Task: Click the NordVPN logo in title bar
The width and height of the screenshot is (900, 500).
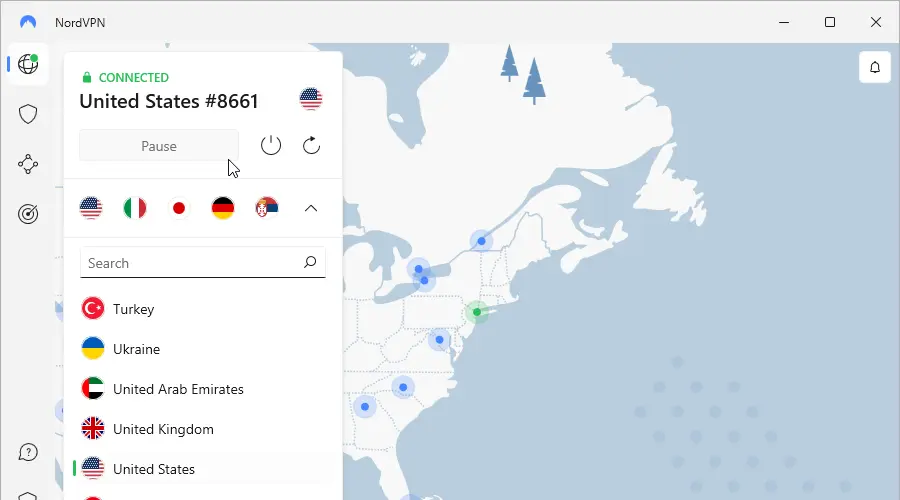Action: click(x=28, y=22)
